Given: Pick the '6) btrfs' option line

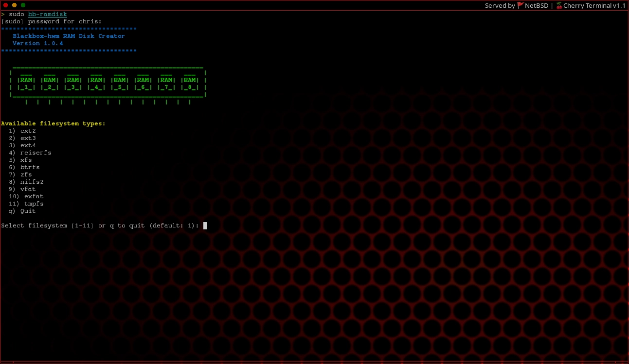Looking at the screenshot, I should (x=24, y=167).
